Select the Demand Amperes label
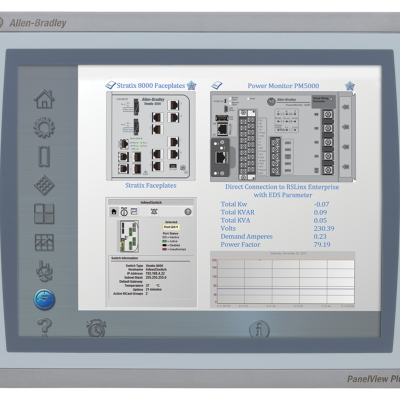Image resolution: width=400 pixels, height=400 pixels. click(246, 236)
